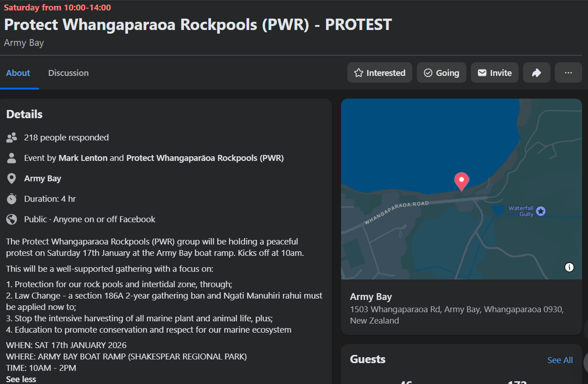588x384 pixels.
Task: Click 'Public · Anyone on or off Facebook' text
Action: click(x=90, y=219)
